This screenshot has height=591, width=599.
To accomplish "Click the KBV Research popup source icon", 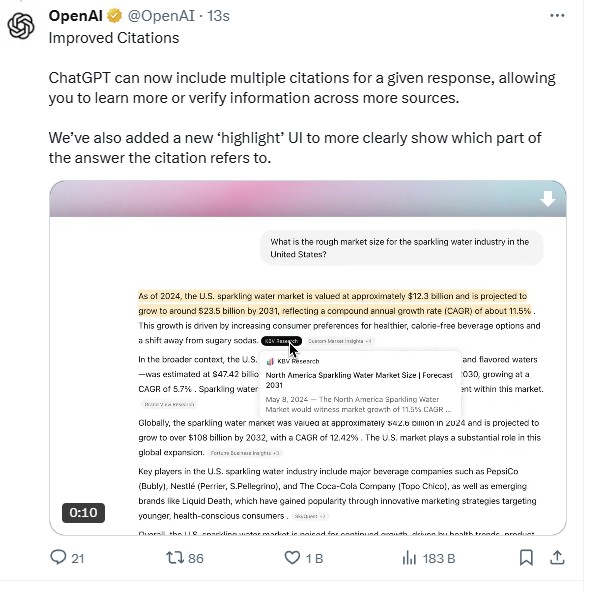I will [x=270, y=361].
